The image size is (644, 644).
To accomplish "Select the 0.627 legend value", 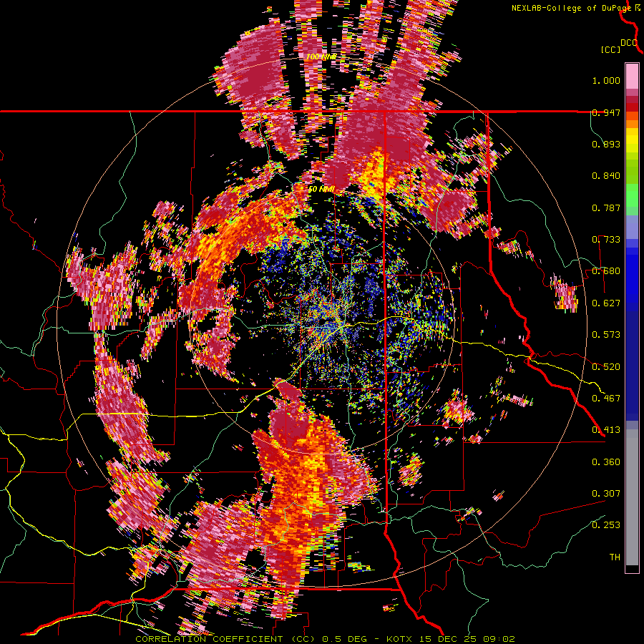I will coord(606,303).
